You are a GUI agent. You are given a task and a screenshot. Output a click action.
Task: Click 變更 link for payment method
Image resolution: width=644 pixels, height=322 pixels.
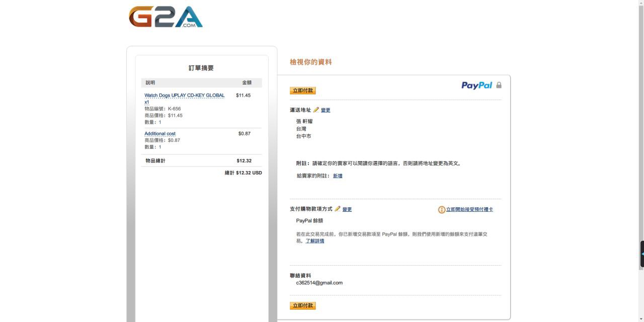click(x=347, y=209)
